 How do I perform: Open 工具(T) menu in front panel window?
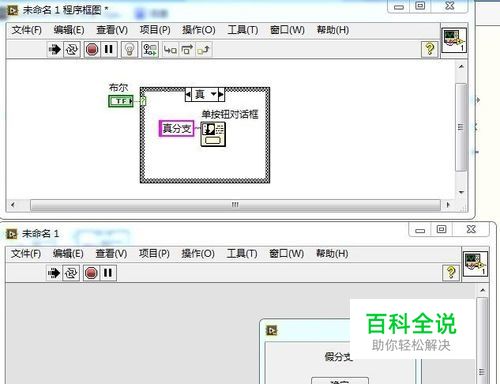click(242, 254)
